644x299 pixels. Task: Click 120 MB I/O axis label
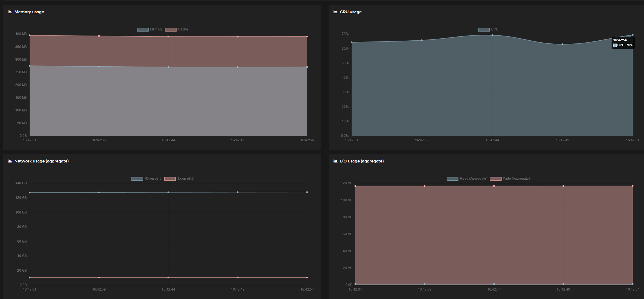coord(347,183)
